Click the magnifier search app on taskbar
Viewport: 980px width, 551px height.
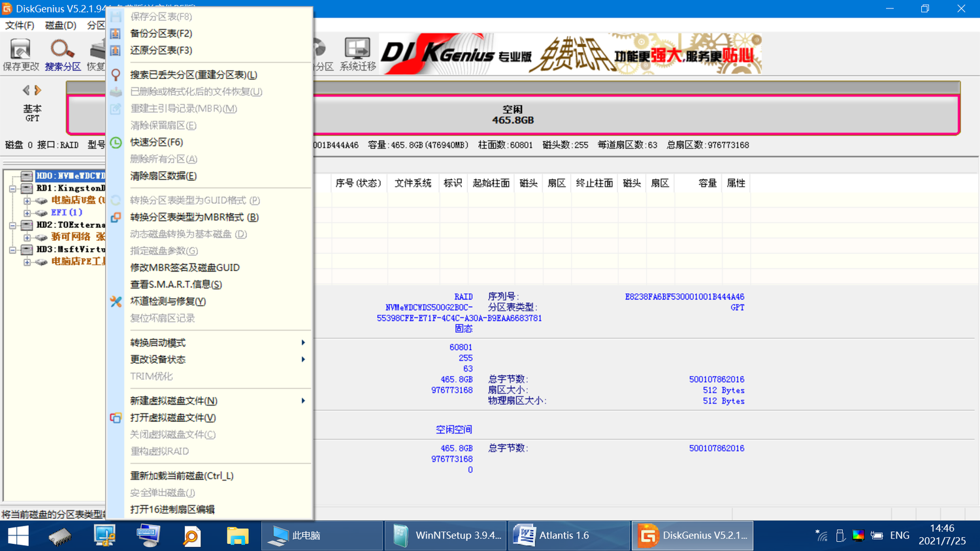192,535
